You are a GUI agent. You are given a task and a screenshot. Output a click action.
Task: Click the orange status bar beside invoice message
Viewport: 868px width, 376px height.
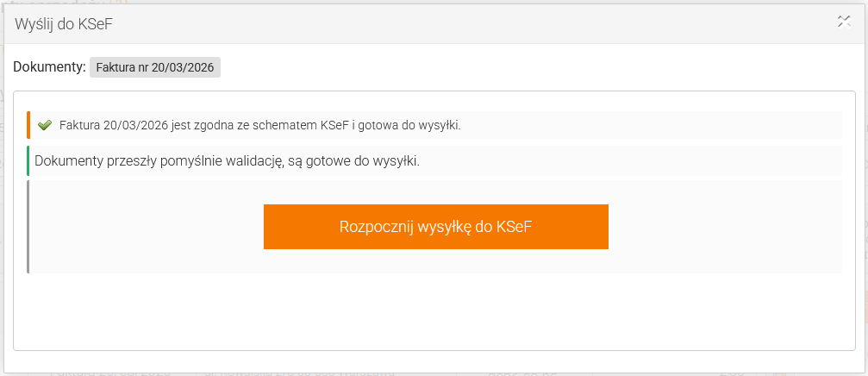pyautogui.click(x=28, y=125)
